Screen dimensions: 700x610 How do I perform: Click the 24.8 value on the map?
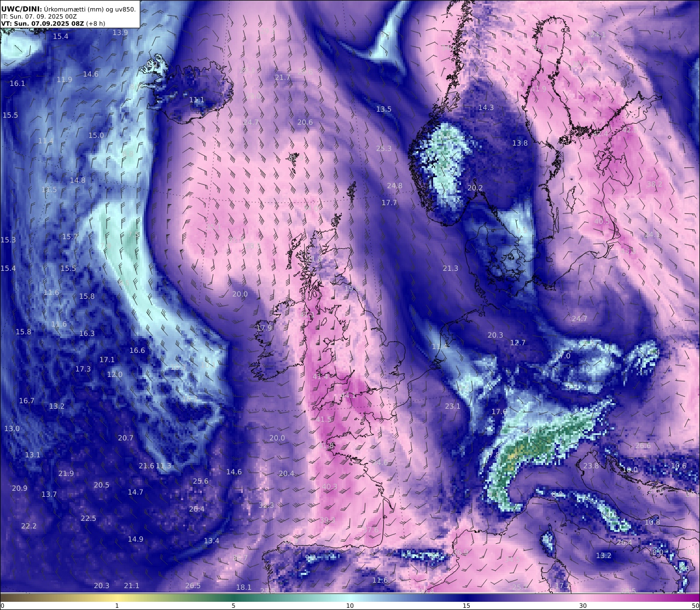pos(395,185)
